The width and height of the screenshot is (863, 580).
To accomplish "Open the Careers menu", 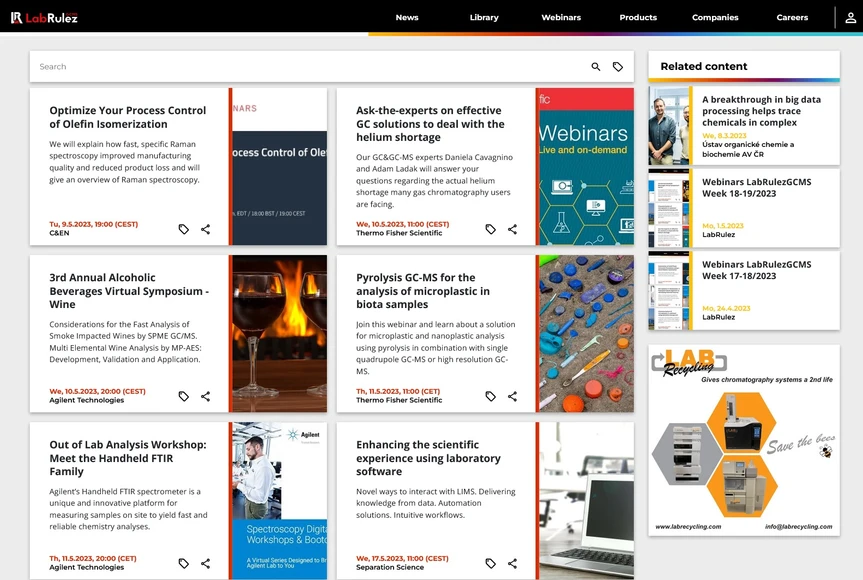I will (x=792, y=18).
